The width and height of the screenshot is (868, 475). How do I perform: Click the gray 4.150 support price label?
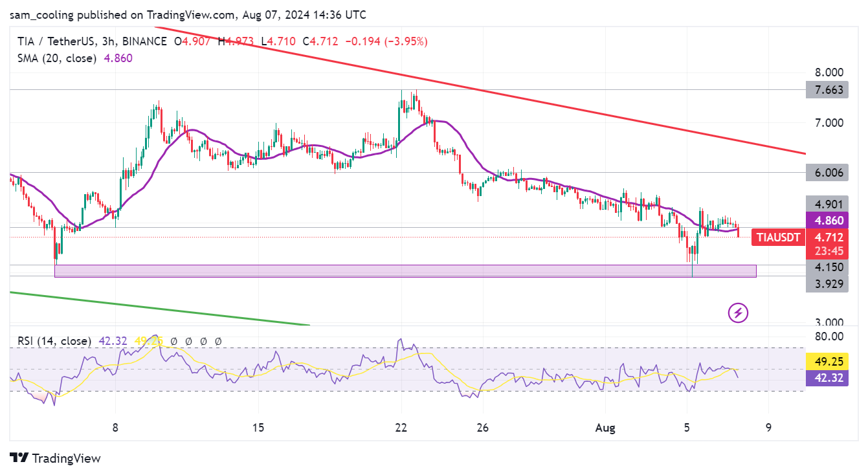(x=827, y=266)
